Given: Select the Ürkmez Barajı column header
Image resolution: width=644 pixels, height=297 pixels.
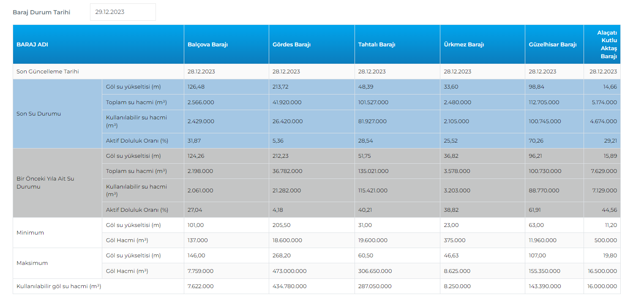Looking at the screenshot, I should pyautogui.click(x=464, y=45).
